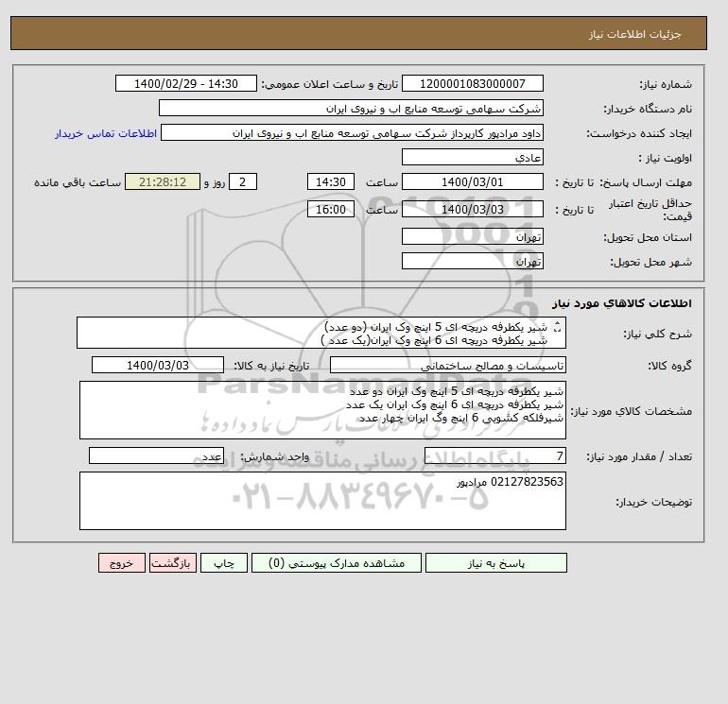This screenshot has height=704, width=728.
Task: Click the item specifications text area
Action: coord(322,410)
